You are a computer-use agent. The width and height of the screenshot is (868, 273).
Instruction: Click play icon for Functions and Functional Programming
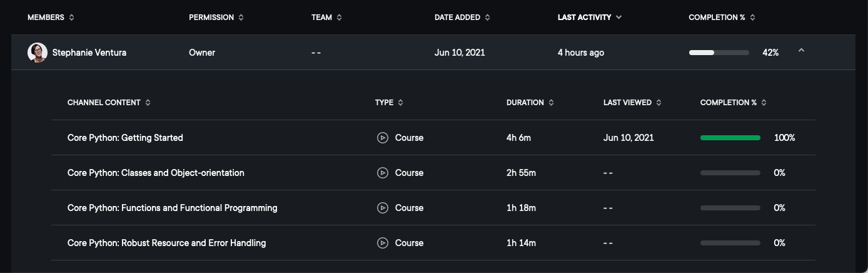383,208
